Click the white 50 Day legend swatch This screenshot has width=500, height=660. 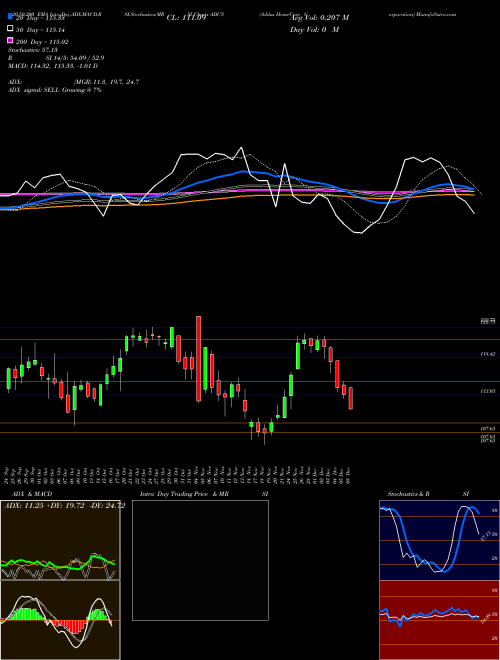(x=10, y=29)
